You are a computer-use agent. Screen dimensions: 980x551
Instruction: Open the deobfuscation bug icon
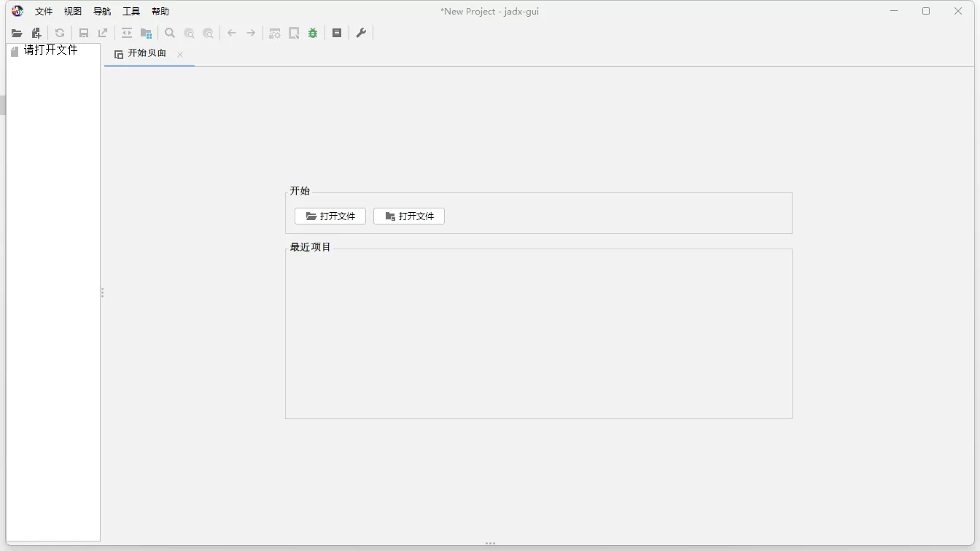(x=312, y=33)
